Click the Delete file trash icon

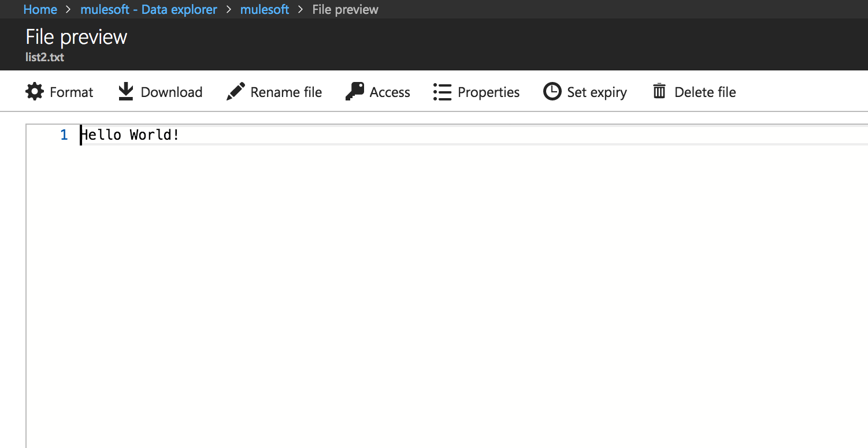[x=659, y=91]
